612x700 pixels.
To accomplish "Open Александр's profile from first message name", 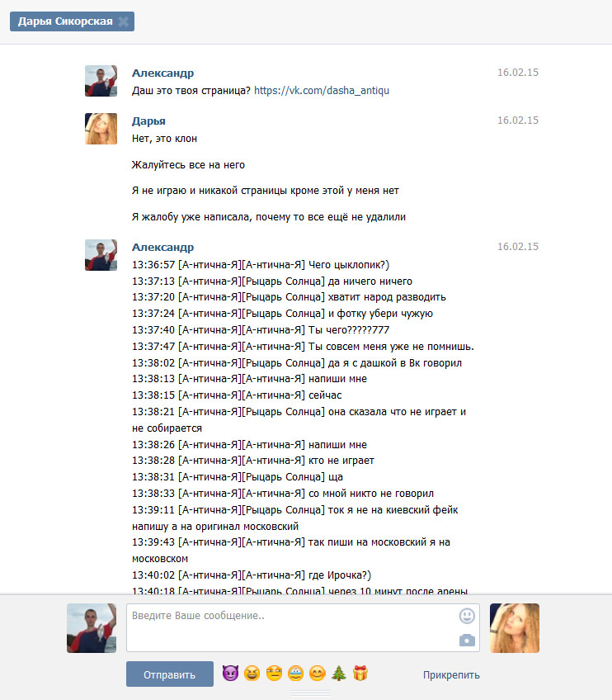I will coord(162,73).
